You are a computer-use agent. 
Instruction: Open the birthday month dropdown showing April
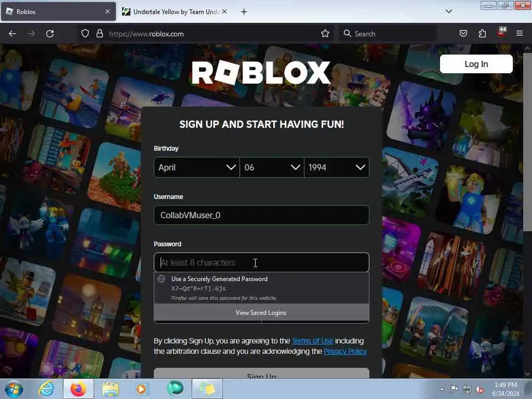(197, 167)
